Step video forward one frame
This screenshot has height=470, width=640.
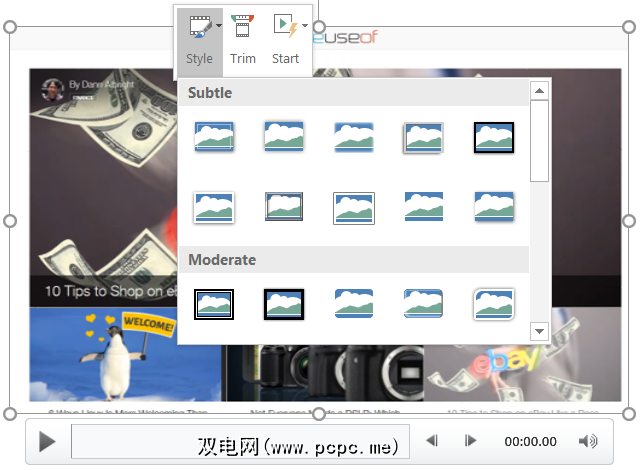[x=470, y=441]
